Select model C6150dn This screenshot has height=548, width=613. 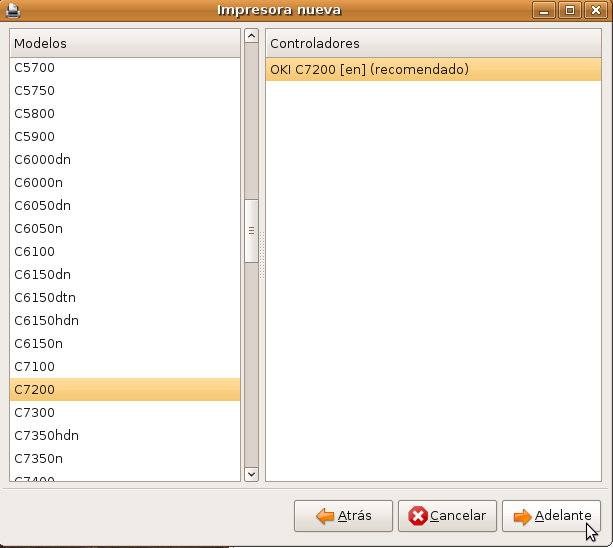point(125,275)
